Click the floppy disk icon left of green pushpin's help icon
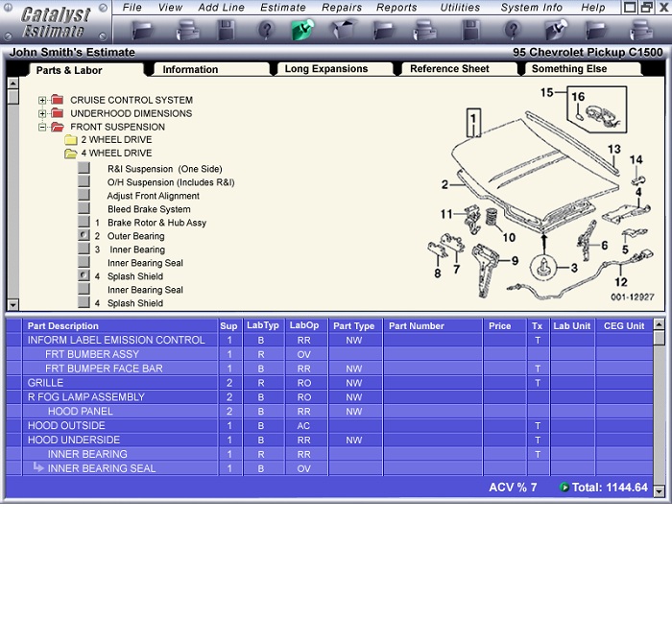Screen dimensions: 672x643 (227, 31)
